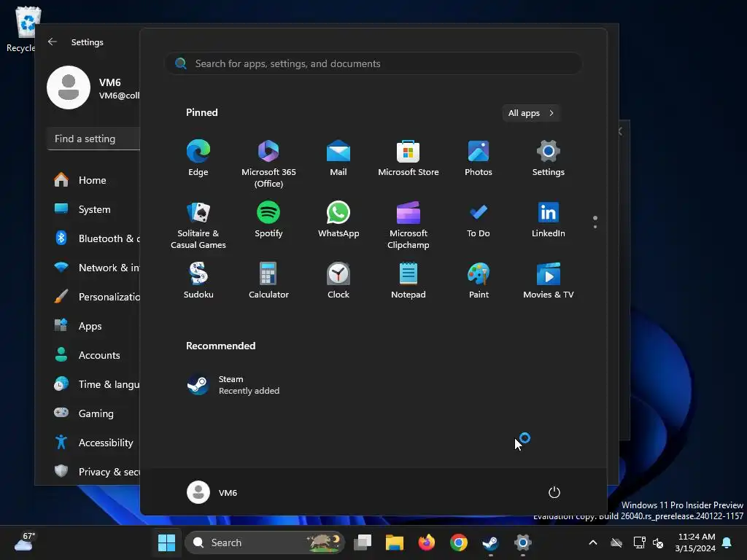Go to next page of pinned apps
747x560 pixels.
(595, 226)
